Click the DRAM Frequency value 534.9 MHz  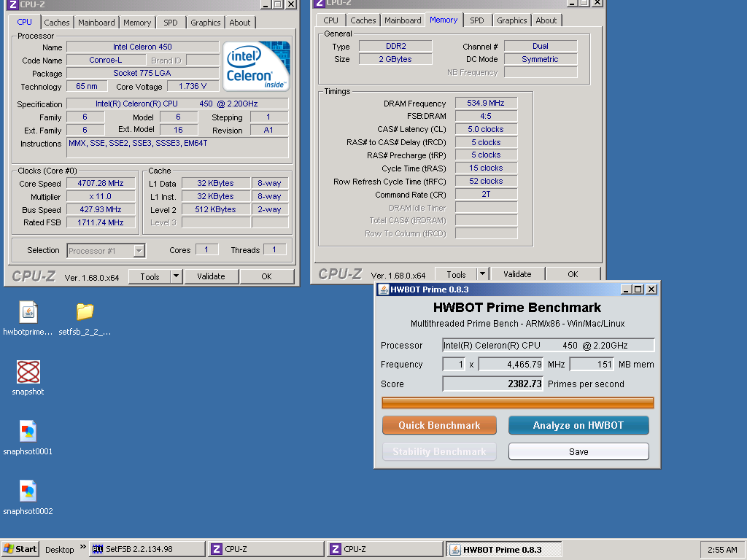[486, 103]
